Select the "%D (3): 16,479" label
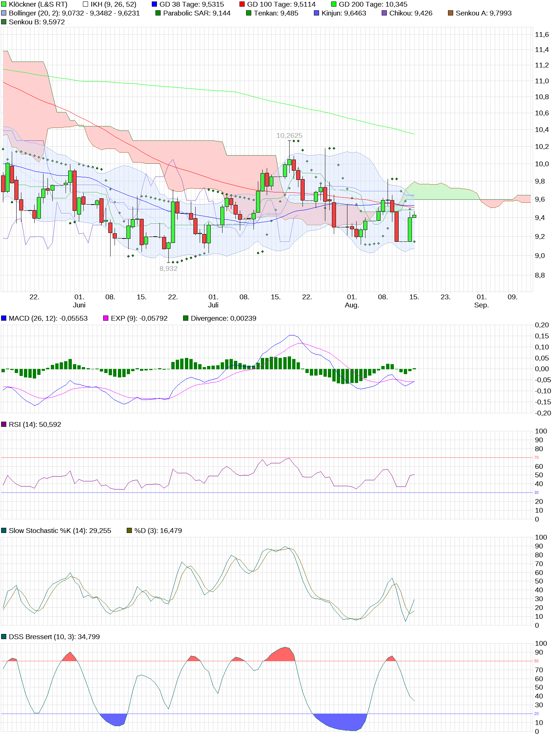 158,531
